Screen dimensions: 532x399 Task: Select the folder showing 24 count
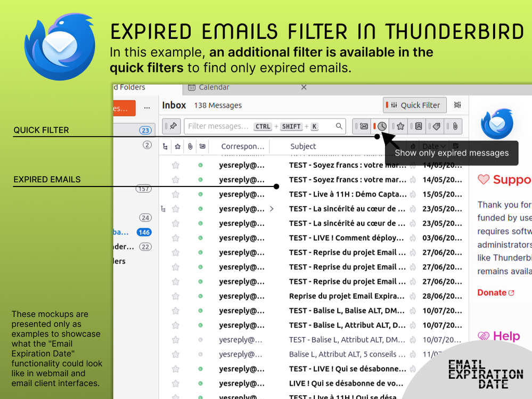pyautogui.click(x=133, y=217)
